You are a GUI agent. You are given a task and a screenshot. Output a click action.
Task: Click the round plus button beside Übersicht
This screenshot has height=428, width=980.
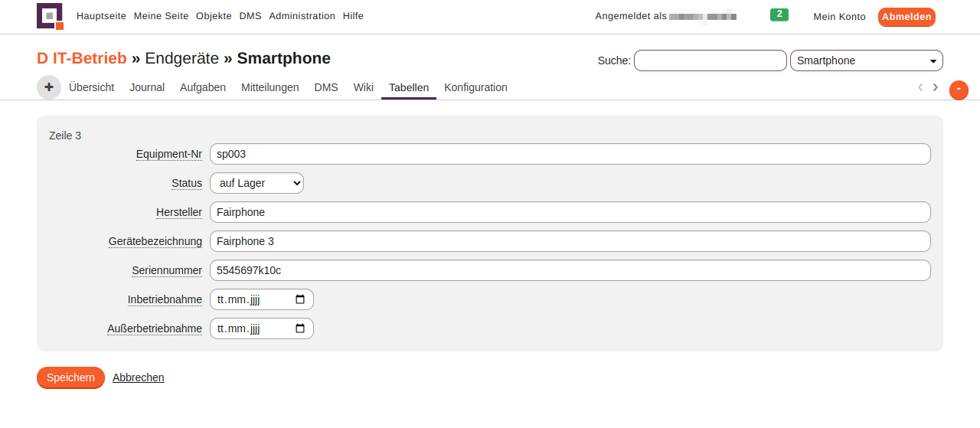49,87
